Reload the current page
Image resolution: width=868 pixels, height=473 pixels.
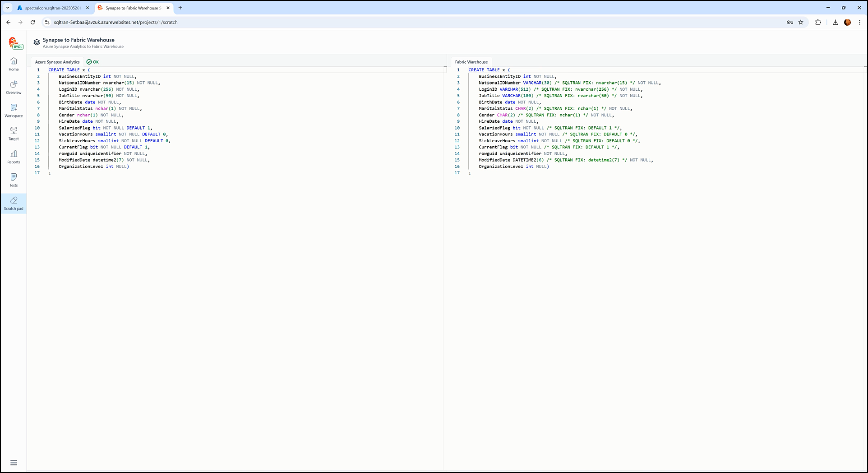[32, 22]
